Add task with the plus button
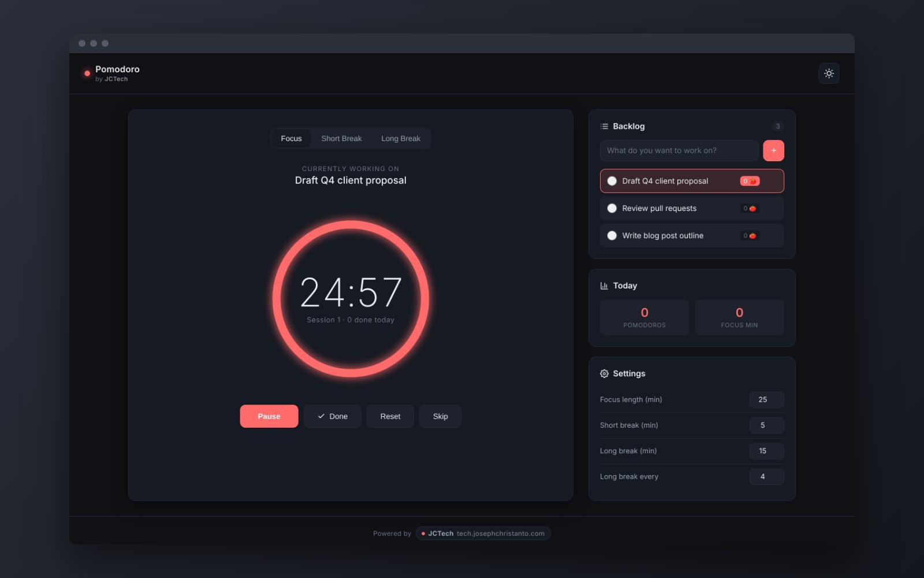The width and height of the screenshot is (924, 578). pyautogui.click(x=773, y=150)
